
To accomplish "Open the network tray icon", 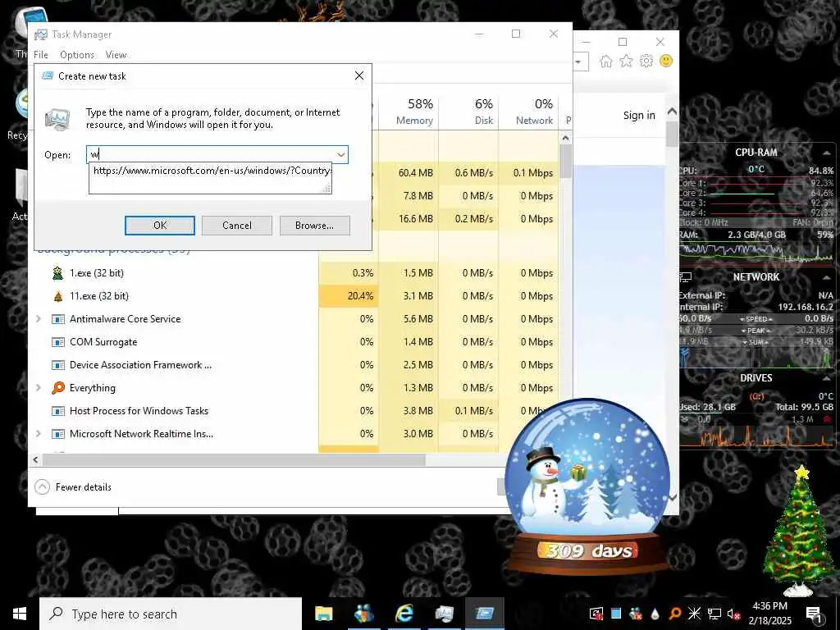I will click(x=714, y=614).
